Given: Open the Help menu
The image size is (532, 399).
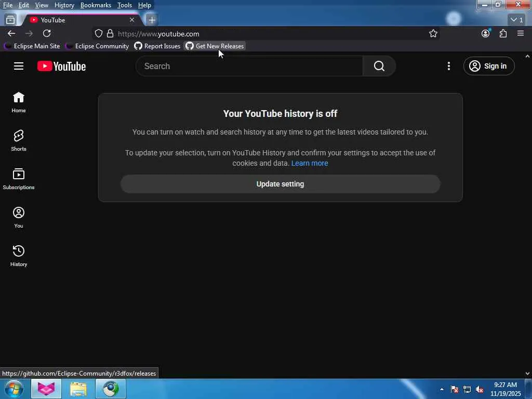Looking at the screenshot, I should click(x=144, y=5).
